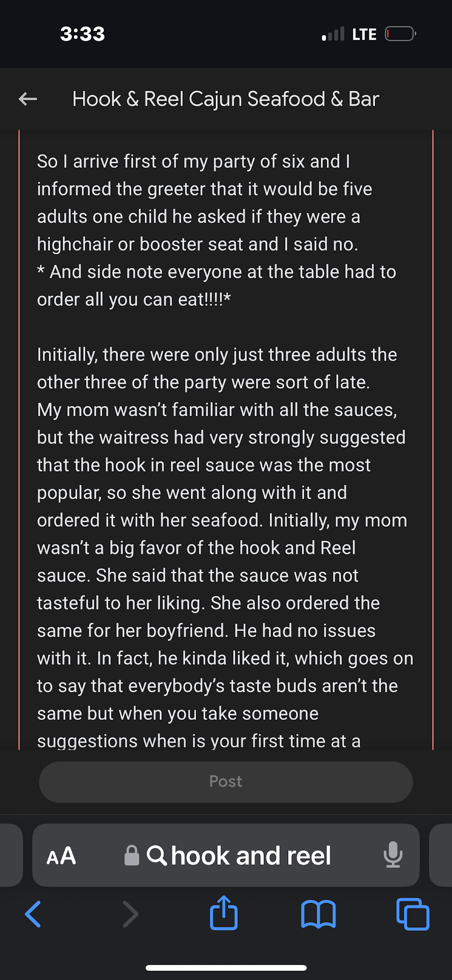
Task: Tap the battery indicator
Action: click(x=400, y=34)
